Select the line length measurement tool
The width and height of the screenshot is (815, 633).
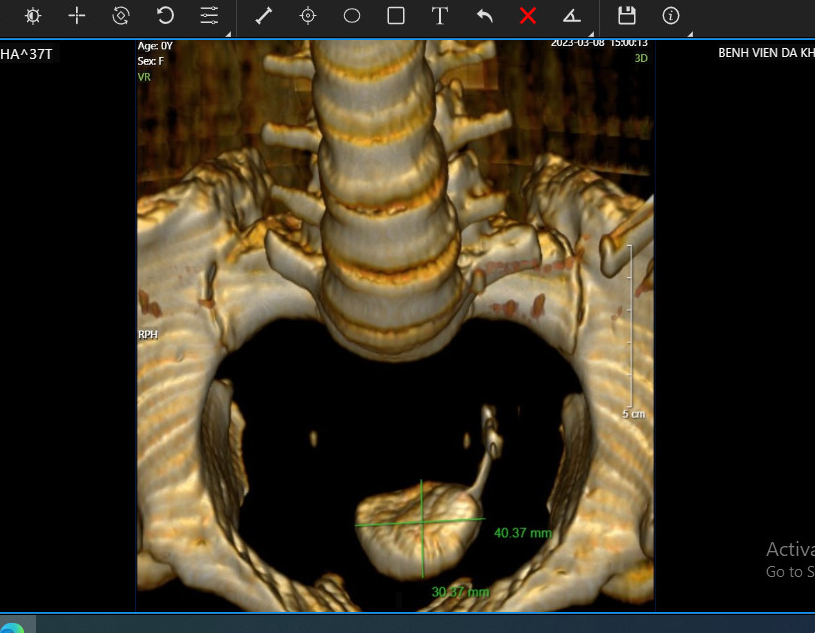point(264,16)
